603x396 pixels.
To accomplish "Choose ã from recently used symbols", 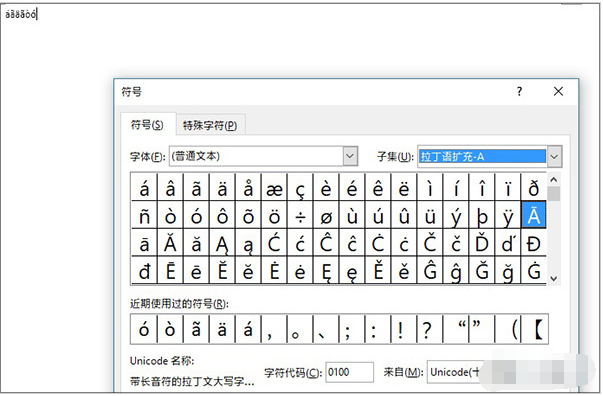I will 196,329.
